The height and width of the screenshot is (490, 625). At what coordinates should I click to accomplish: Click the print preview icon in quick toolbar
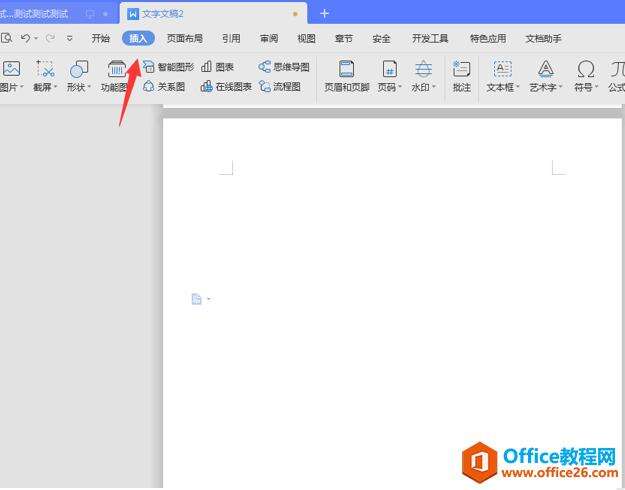click(x=6, y=38)
